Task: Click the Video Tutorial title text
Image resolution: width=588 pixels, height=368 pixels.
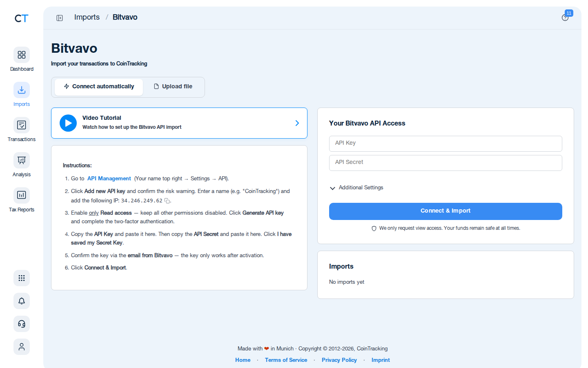Action: point(102,118)
